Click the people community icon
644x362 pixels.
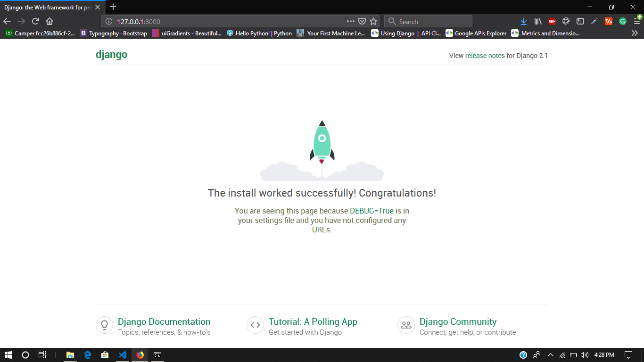pyautogui.click(x=406, y=325)
